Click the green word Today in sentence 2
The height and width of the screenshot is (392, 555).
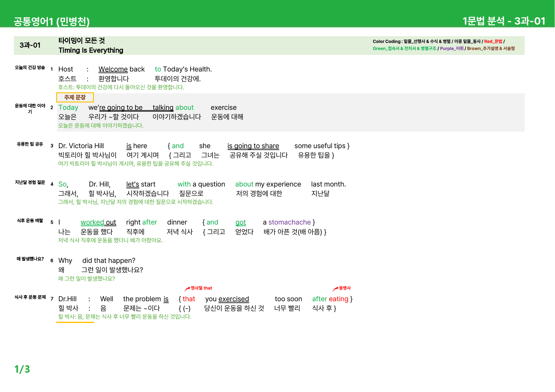coord(68,108)
